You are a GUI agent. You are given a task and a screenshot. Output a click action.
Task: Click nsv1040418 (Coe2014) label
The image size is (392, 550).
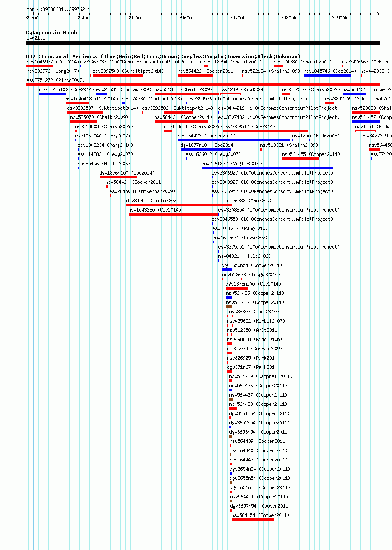click(x=92, y=99)
